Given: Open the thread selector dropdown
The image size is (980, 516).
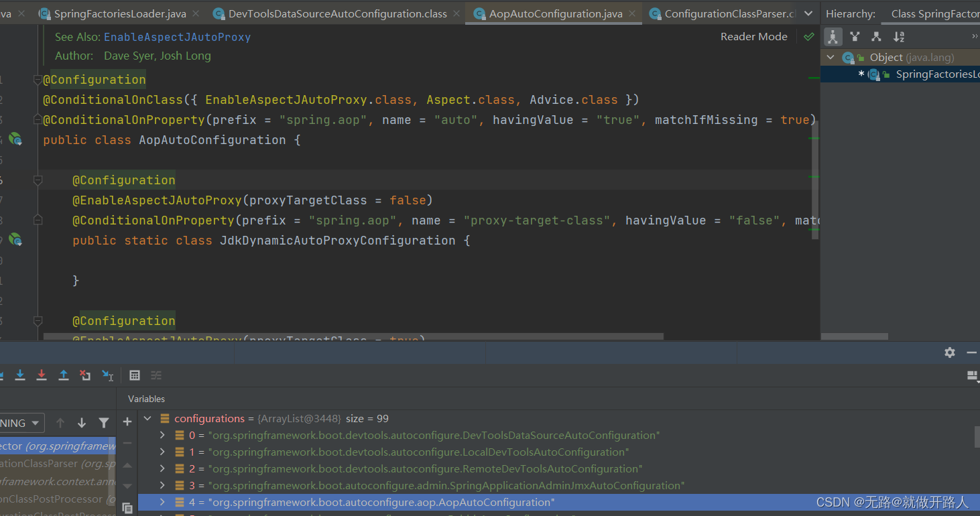Looking at the screenshot, I should tap(22, 423).
